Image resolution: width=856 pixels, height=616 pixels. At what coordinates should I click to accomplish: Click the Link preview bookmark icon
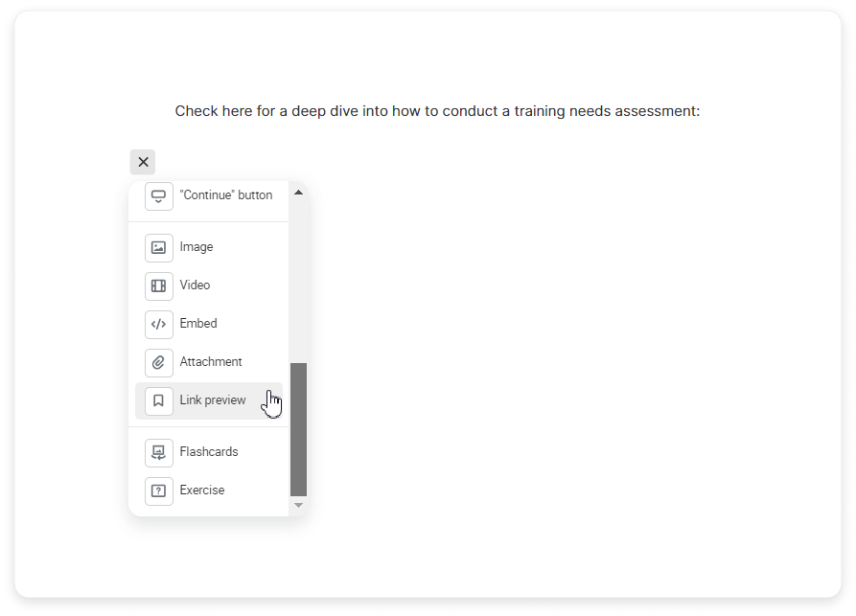(x=159, y=400)
